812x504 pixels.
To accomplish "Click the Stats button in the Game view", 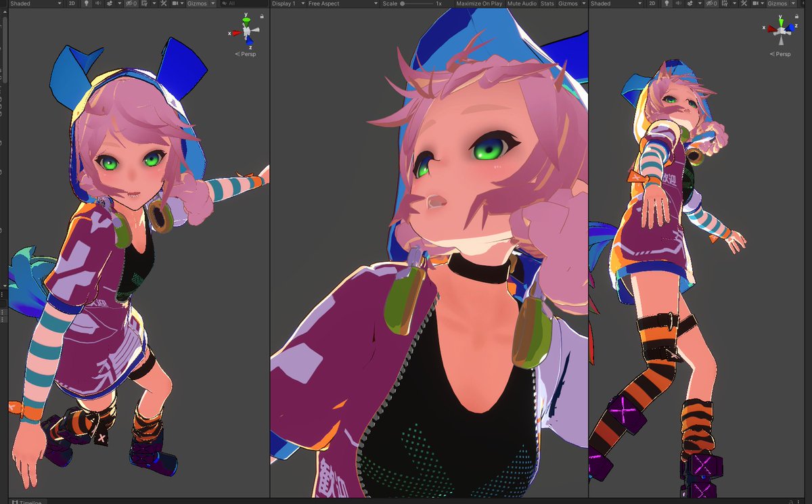I will [546, 3].
